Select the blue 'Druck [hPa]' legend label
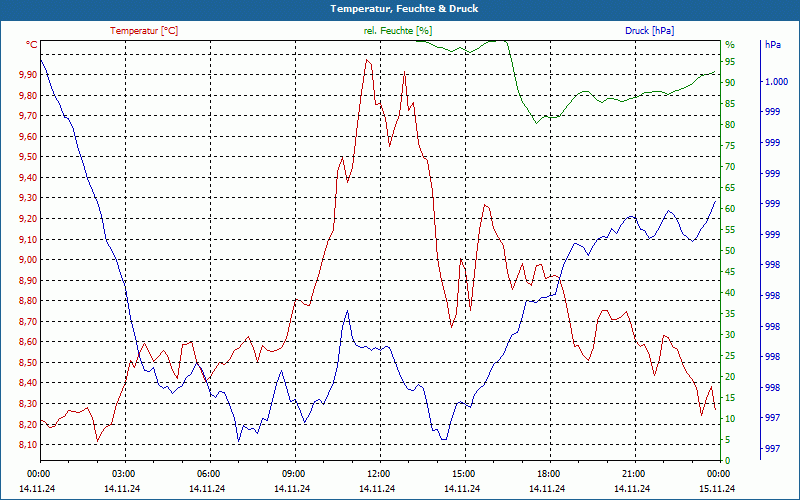The image size is (800, 500). tap(649, 31)
